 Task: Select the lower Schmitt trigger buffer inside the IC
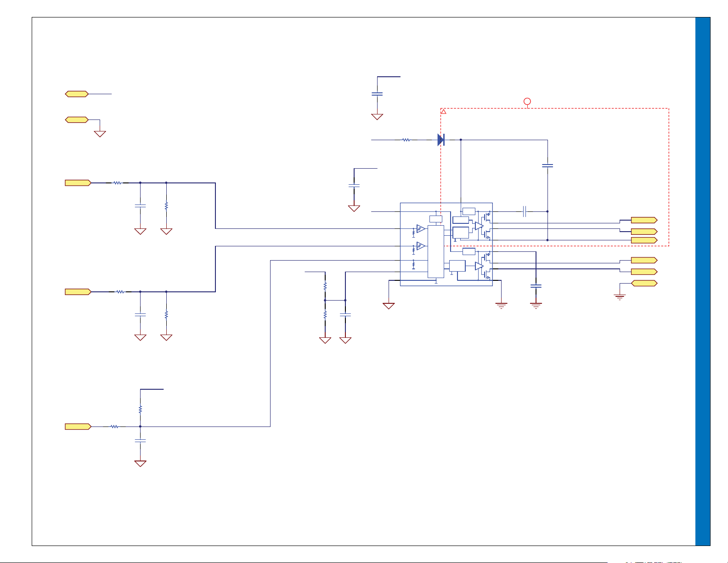pyautogui.click(x=421, y=246)
